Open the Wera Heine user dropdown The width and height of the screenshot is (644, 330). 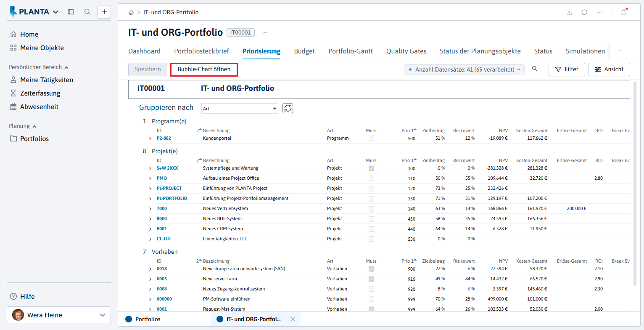tap(59, 315)
